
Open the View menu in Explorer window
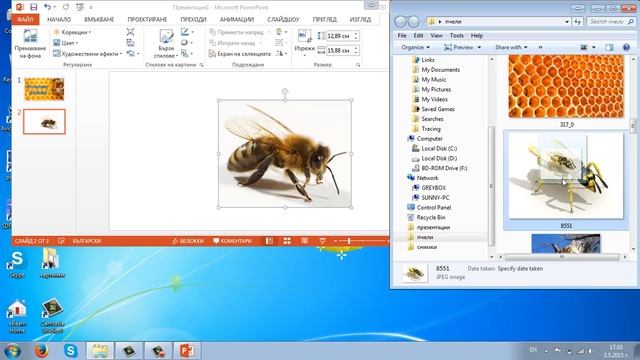pyautogui.click(x=436, y=36)
